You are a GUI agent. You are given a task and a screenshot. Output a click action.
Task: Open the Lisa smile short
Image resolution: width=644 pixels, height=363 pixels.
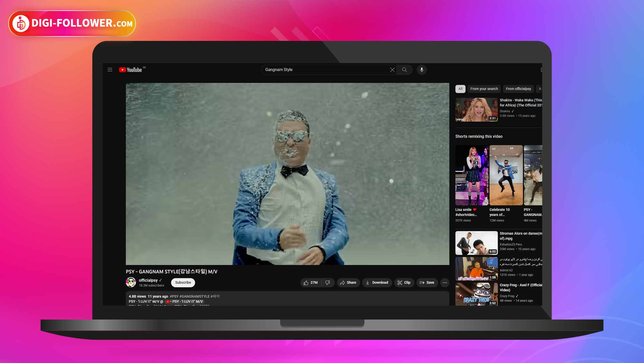click(472, 175)
